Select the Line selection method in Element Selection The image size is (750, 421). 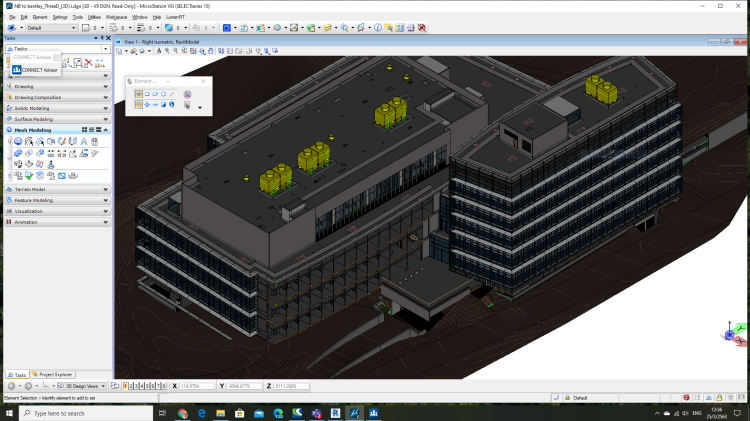point(172,94)
